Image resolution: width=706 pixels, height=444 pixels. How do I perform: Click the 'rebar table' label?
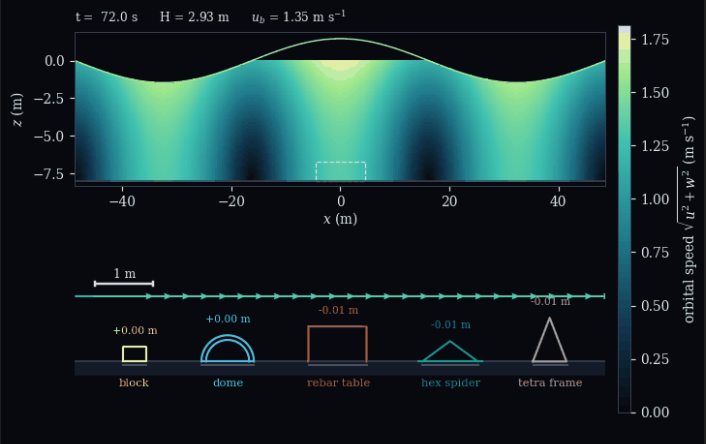point(339,383)
